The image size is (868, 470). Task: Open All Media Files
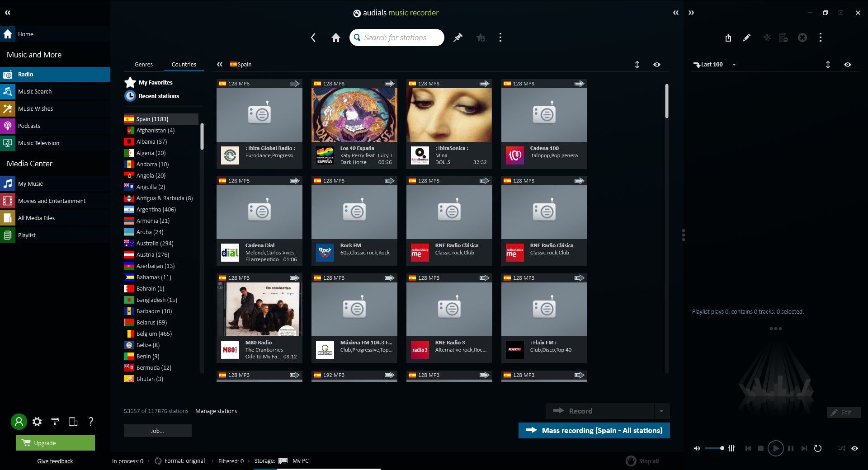pos(55,218)
